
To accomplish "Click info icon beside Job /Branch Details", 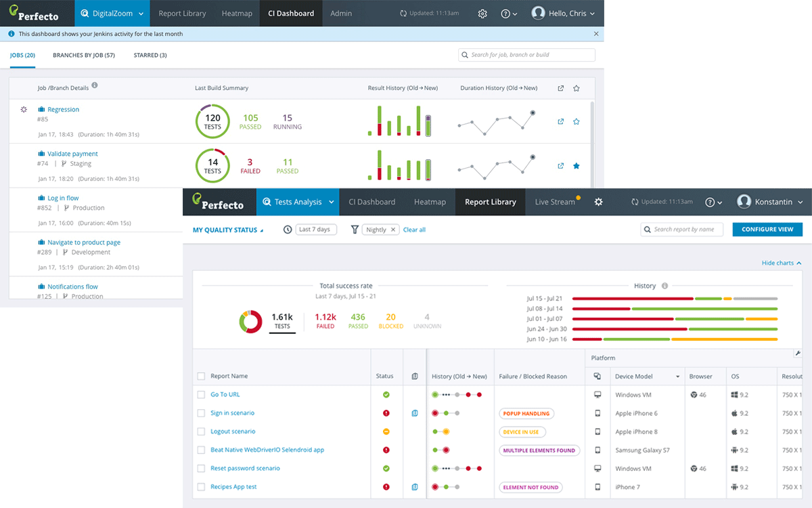I will pyautogui.click(x=95, y=85).
